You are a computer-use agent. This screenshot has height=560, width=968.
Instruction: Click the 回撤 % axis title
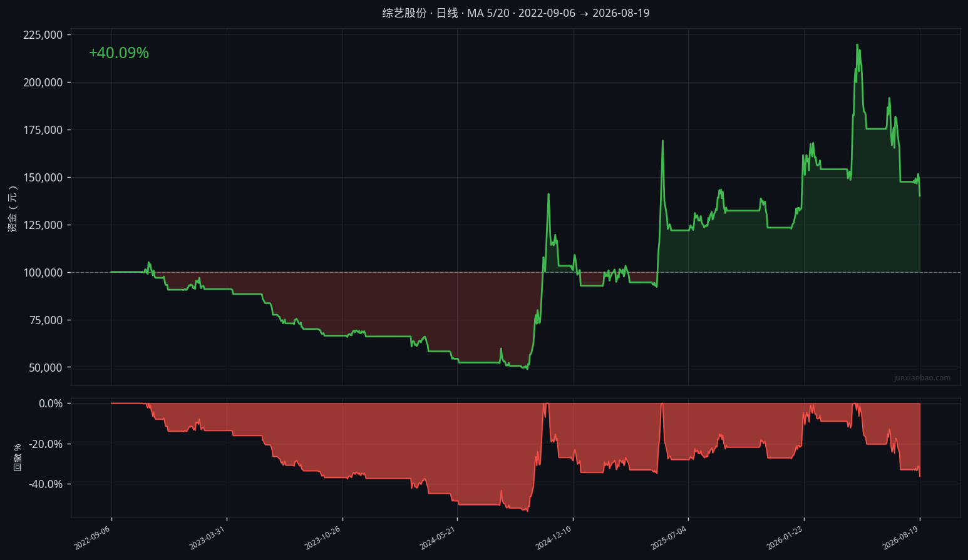pyautogui.click(x=18, y=457)
